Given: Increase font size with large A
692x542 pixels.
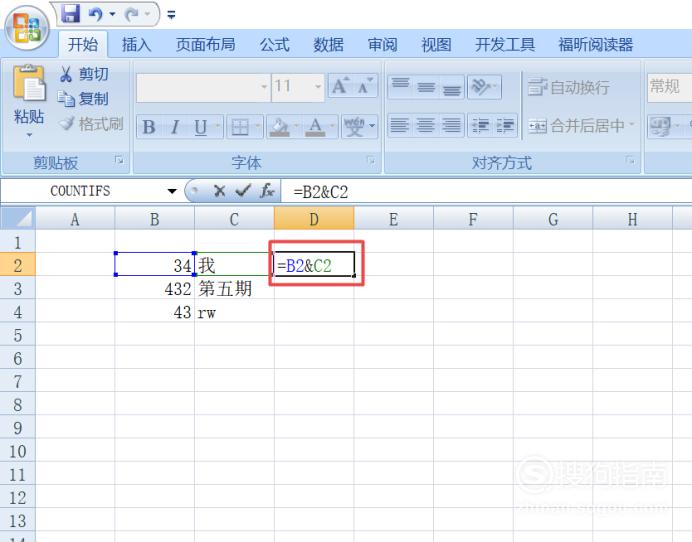Looking at the screenshot, I should (x=340, y=86).
